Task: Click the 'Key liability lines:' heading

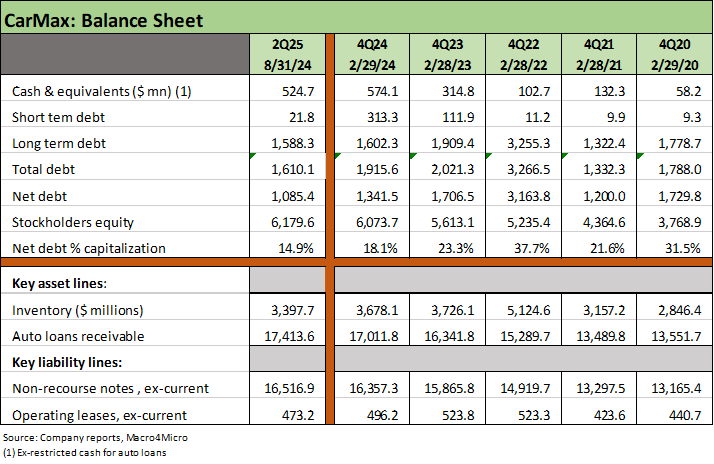Action: click(x=67, y=362)
